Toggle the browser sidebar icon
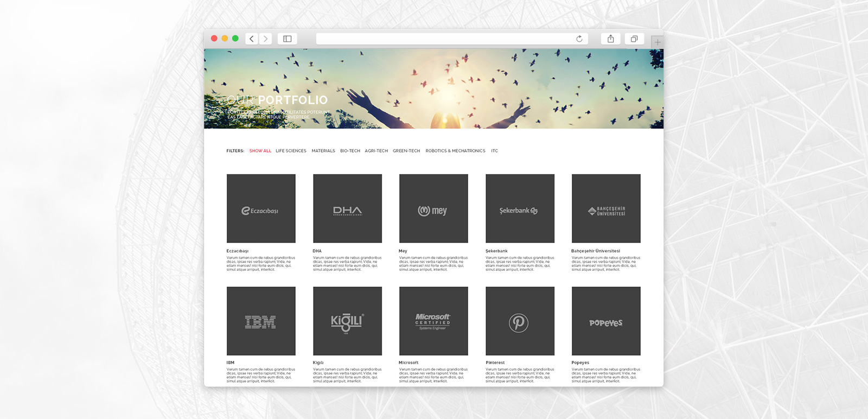 tap(288, 39)
